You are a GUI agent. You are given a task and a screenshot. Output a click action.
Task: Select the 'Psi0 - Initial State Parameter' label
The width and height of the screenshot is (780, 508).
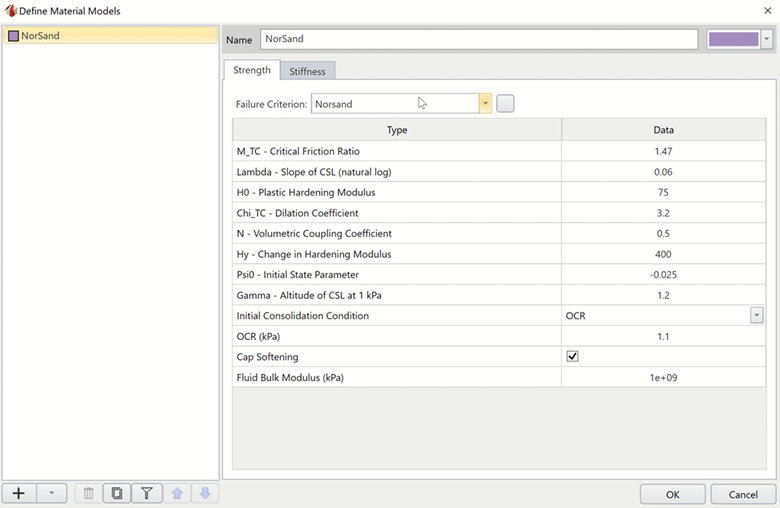(x=297, y=275)
